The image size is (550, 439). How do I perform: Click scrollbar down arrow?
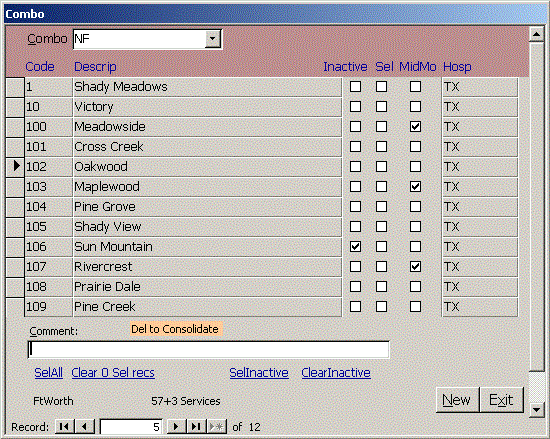[536, 410]
